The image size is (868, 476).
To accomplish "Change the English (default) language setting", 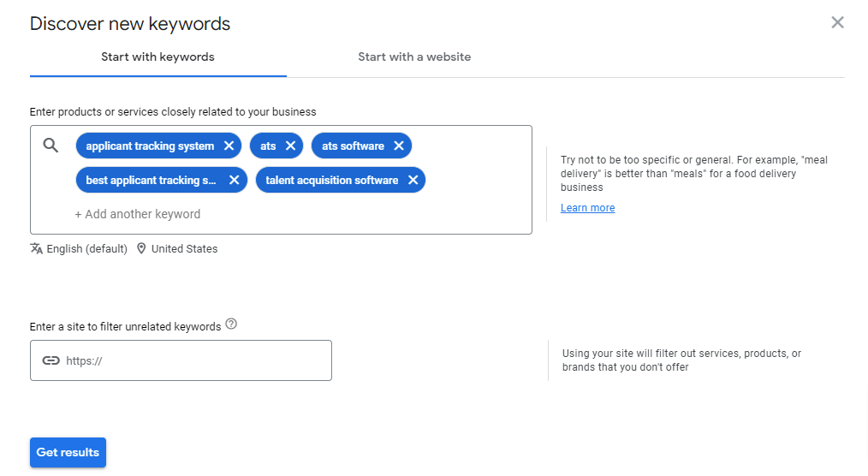I will point(86,249).
